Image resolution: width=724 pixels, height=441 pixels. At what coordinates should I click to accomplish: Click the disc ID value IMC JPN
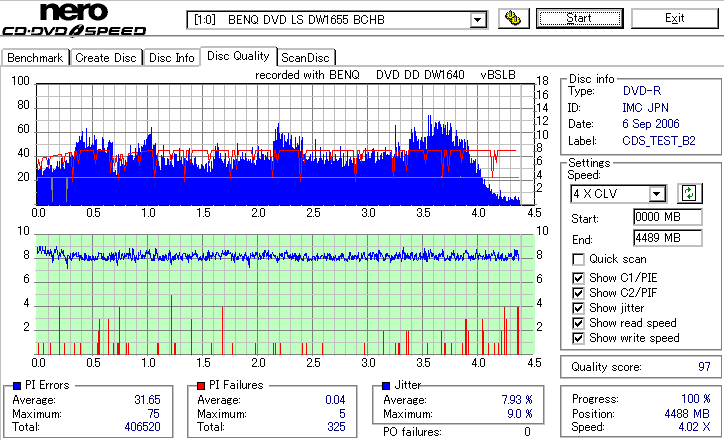coord(646,108)
